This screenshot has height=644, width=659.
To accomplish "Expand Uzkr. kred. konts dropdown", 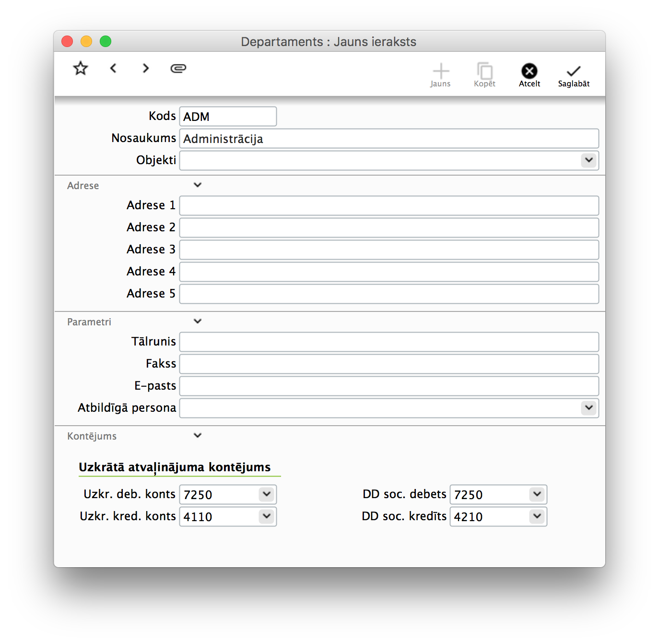I will (267, 516).
